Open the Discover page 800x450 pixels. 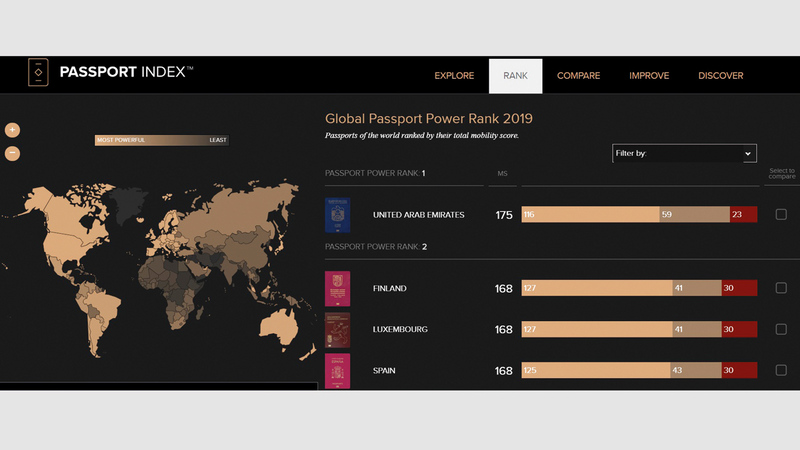click(720, 76)
